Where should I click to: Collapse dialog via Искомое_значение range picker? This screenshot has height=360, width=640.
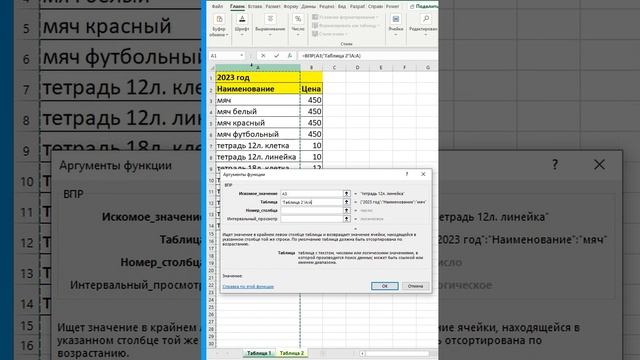(x=347, y=193)
